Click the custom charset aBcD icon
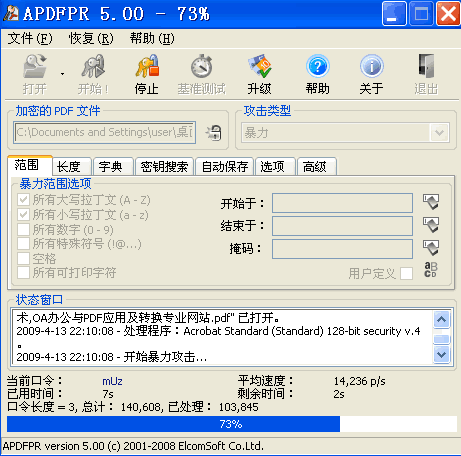The image size is (461, 456). 431,270
